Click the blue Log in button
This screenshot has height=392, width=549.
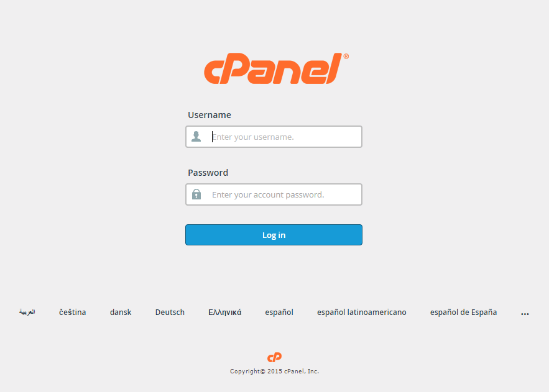point(274,235)
